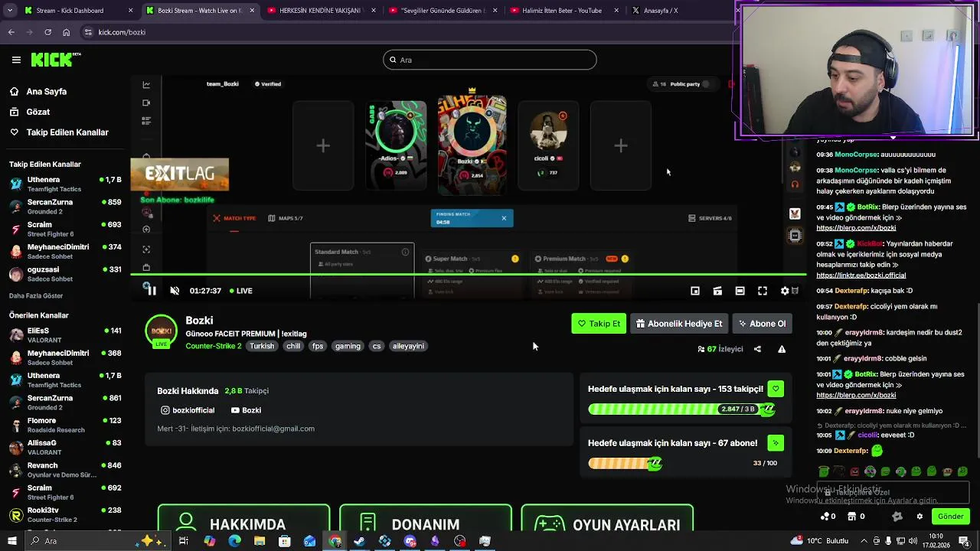Viewport: 980px width, 551px height.
Task: Open linktr.ee/bozki.official chat link
Action: coord(861,275)
